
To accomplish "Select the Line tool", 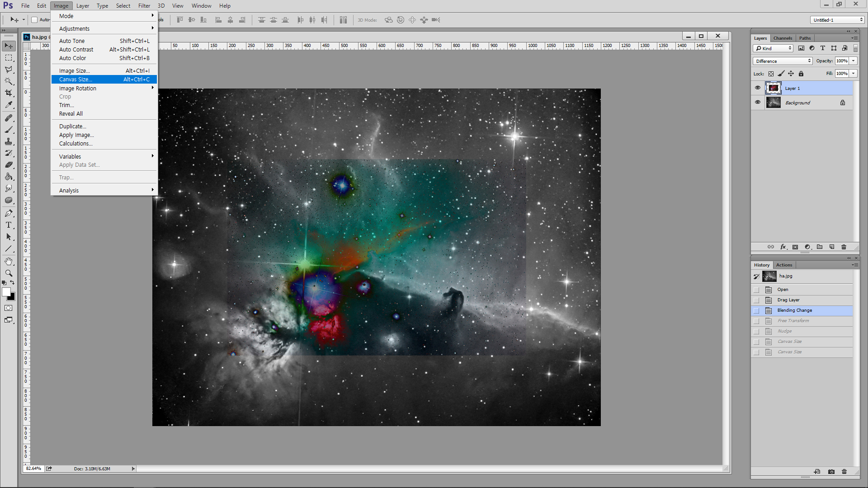I will pyautogui.click(x=9, y=249).
